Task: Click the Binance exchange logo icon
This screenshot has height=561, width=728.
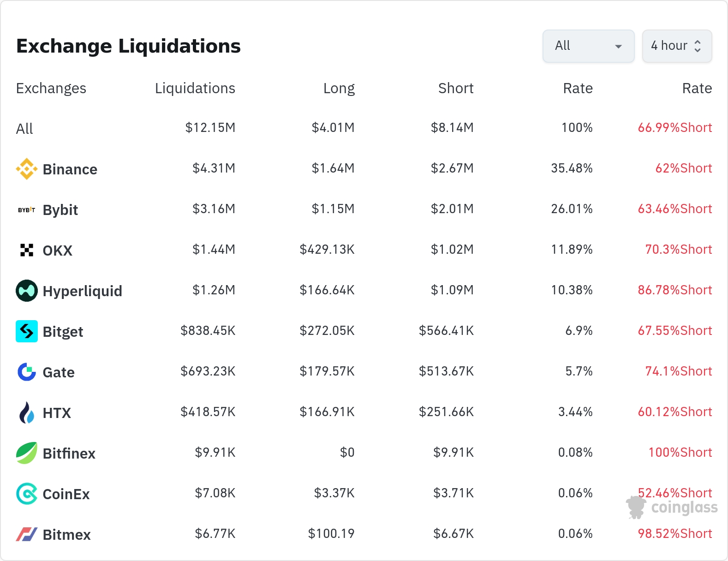Action: point(27,169)
